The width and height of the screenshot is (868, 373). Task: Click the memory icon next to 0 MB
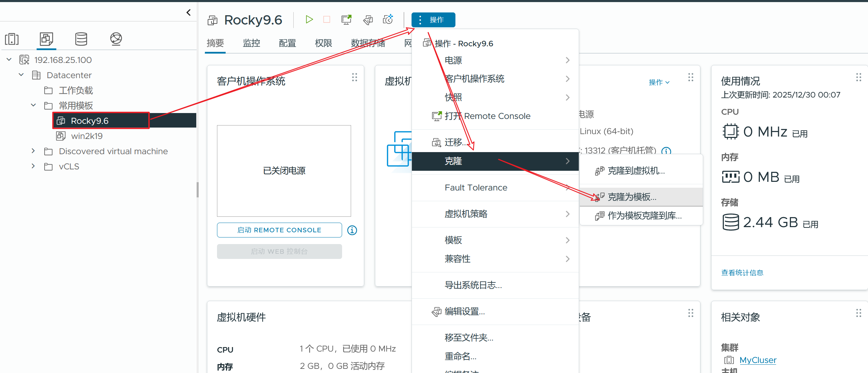[x=730, y=177]
